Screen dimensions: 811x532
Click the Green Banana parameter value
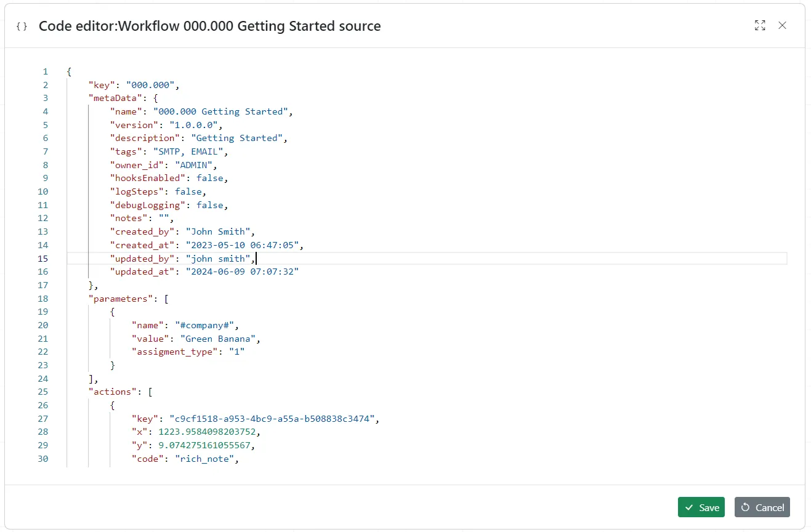pos(220,338)
